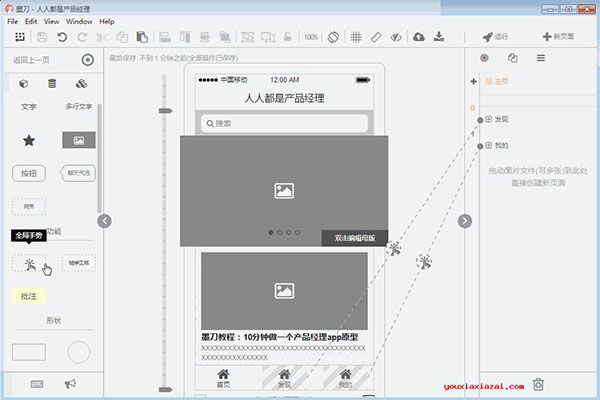Select the large carousel image placeholder
This screenshot has width=600, height=400.
click(284, 191)
